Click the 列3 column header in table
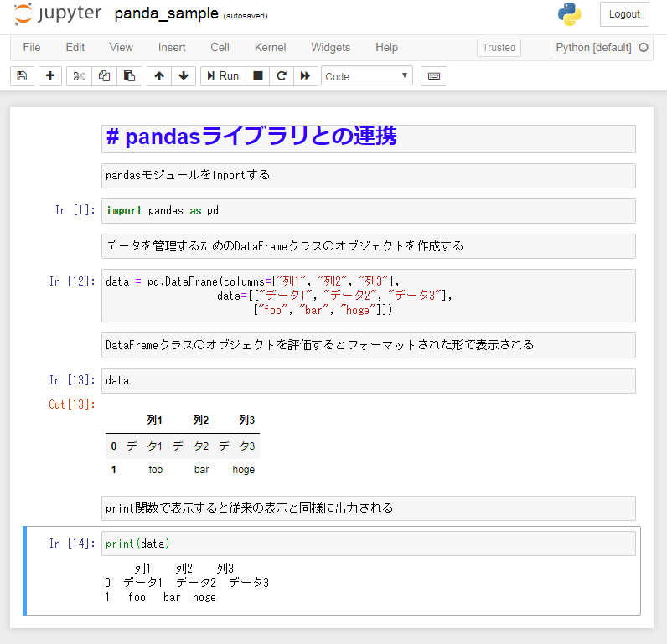Screen dimensions: 667x644 coord(246,420)
